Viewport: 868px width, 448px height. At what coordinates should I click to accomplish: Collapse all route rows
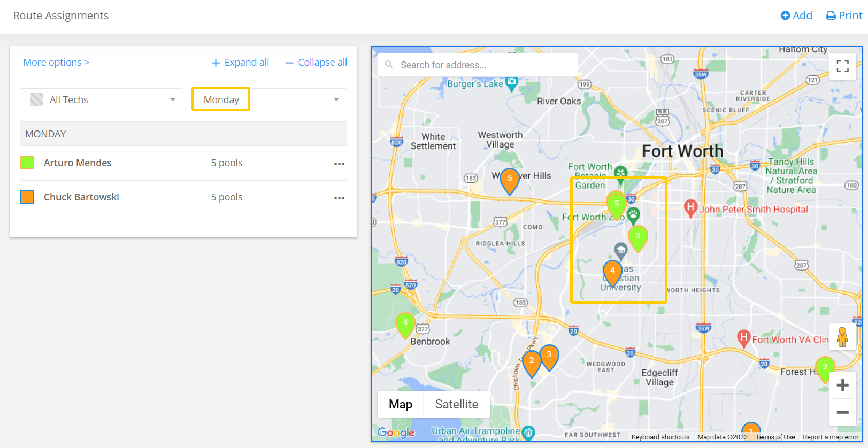coord(316,62)
